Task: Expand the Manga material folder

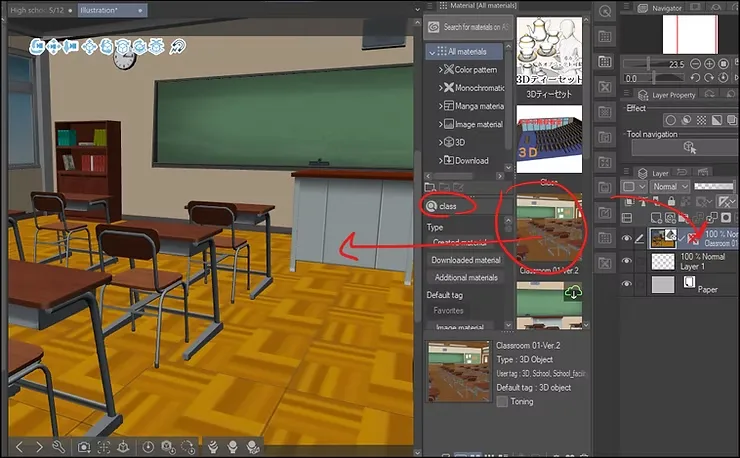Action: click(x=440, y=106)
